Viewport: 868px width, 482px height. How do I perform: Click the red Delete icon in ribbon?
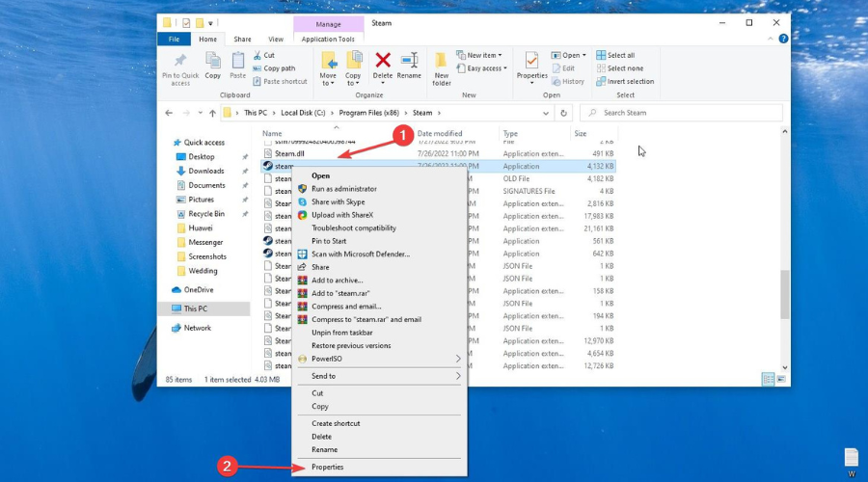(x=383, y=60)
